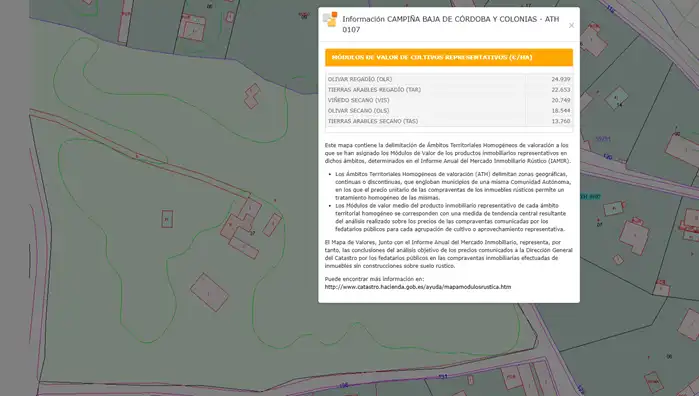Select the 'TIERRAS ARABLES SECANO (TAS)' row label

(373, 121)
